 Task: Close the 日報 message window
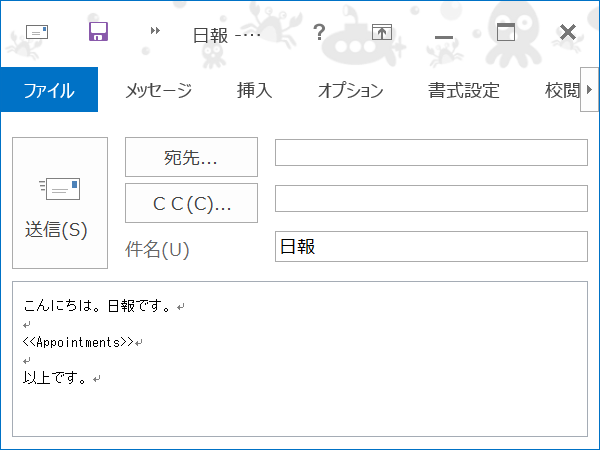click(x=568, y=32)
